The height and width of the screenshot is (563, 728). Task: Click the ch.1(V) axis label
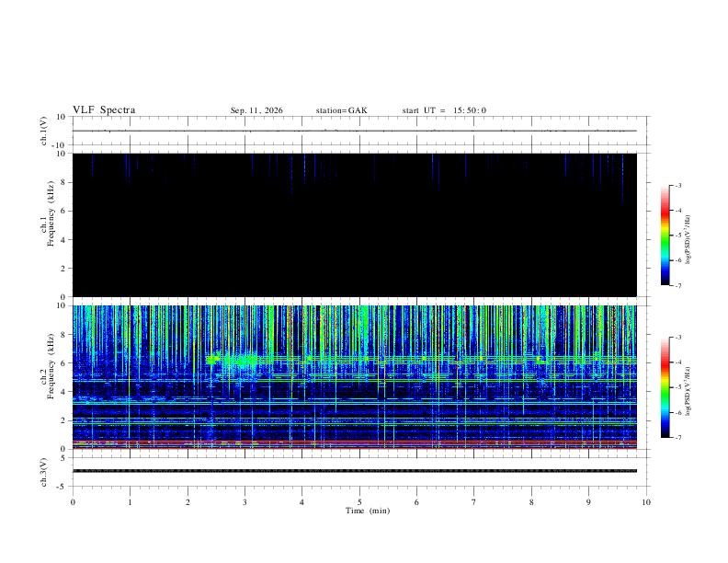[x=44, y=131]
